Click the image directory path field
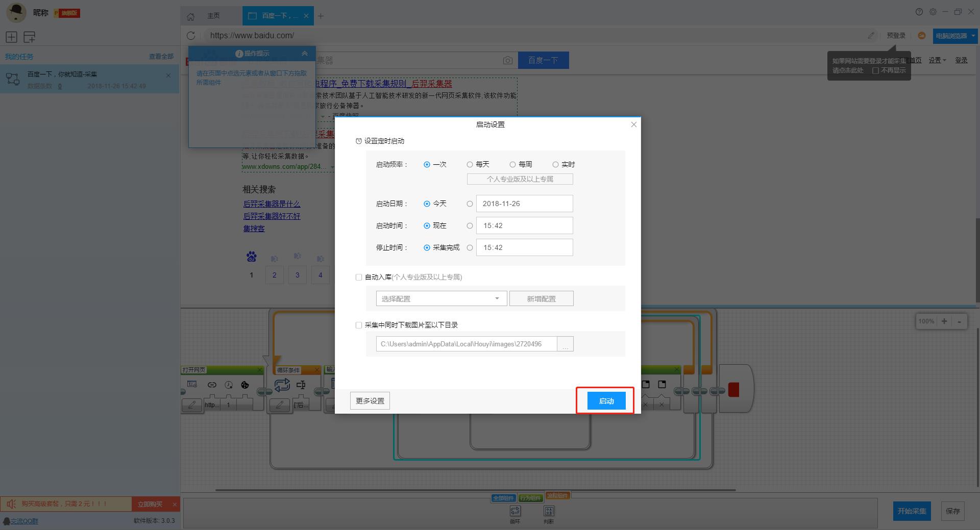980x530 pixels. pos(467,344)
